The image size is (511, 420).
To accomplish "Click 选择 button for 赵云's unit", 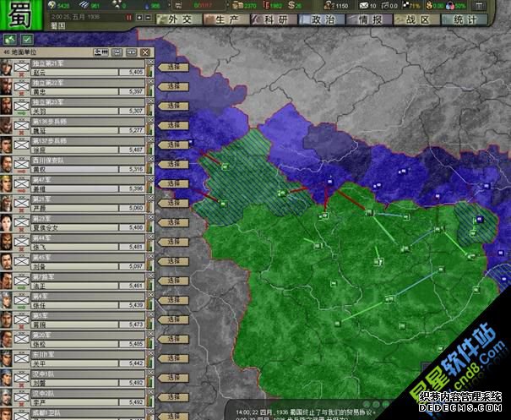I will tap(173, 68).
